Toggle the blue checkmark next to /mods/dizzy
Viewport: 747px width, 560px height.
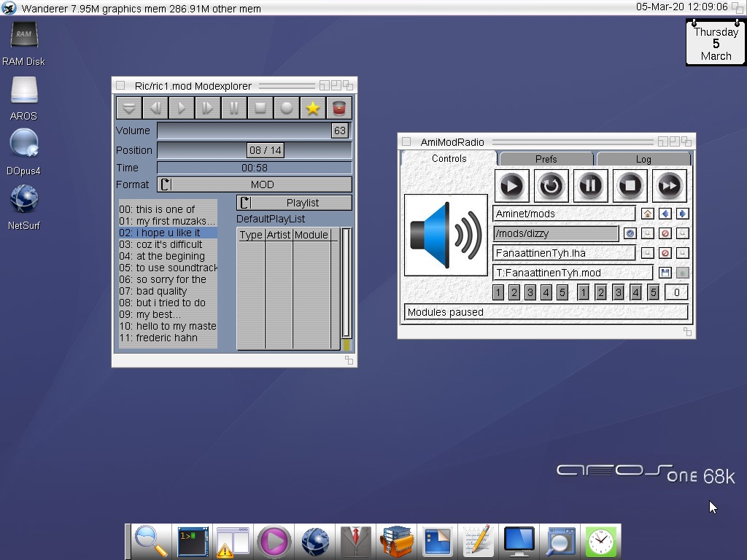click(630, 233)
